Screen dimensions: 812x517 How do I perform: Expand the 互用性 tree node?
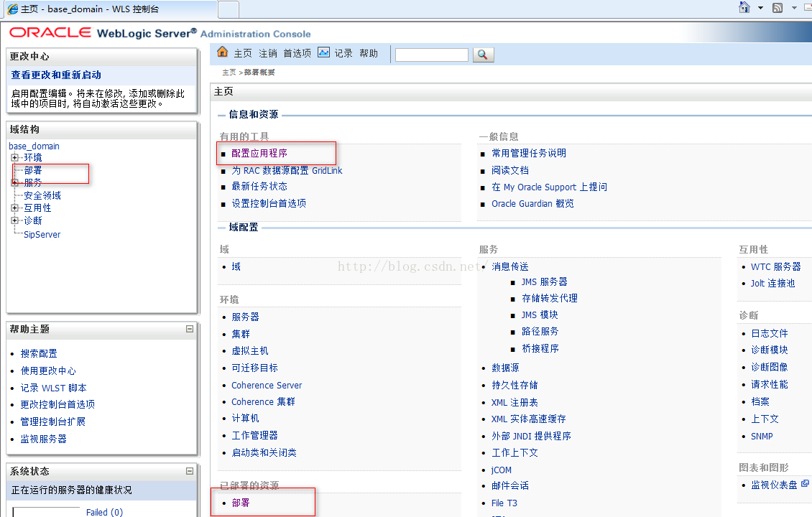(x=14, y=208)
